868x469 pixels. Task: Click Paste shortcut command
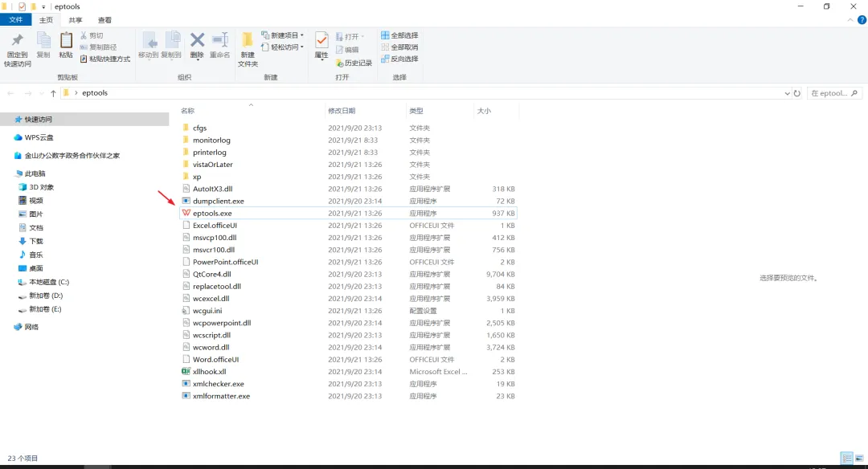click(x=105, y=59)
